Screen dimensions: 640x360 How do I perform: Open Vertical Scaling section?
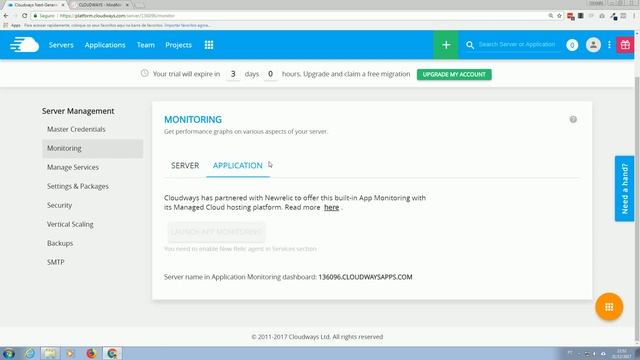click(70, 224)
